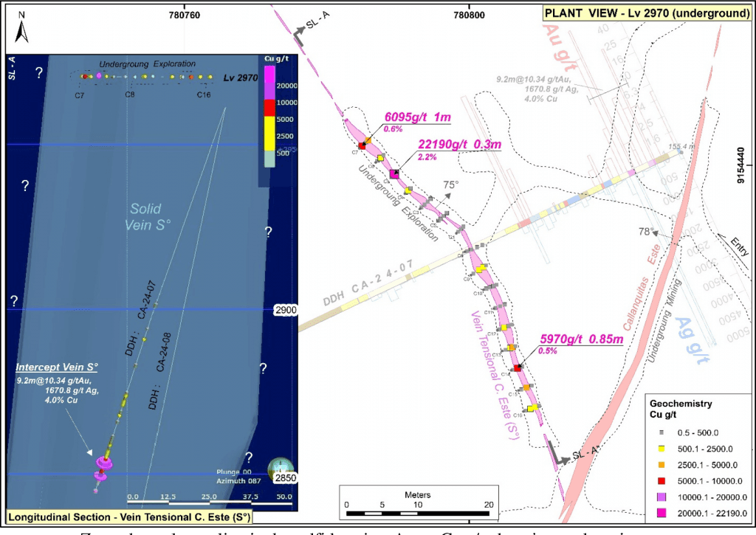Click the red band of the Cu g/t color bar
This screenshot has height=535, width=756.
coord(269,106)
